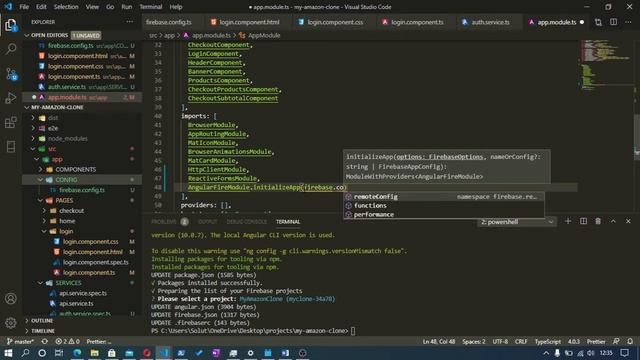Expand the dist folder

(53, 118)
